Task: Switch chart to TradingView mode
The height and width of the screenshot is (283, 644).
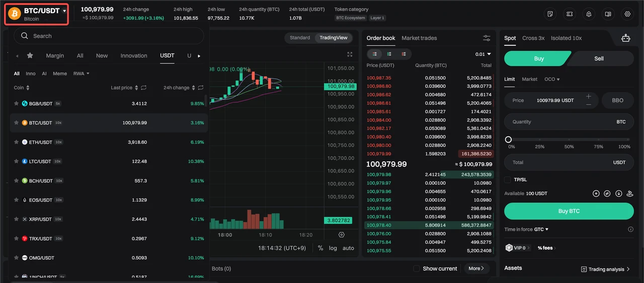Action: (x=334, y=38)
